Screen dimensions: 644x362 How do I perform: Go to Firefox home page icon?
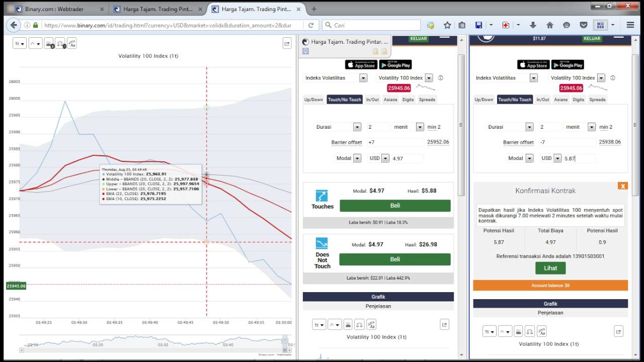pos(549,25)
